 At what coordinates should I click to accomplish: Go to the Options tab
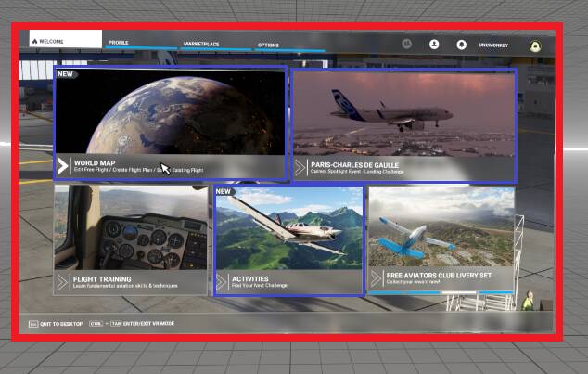pyautogui.click(x=268, y=45)
